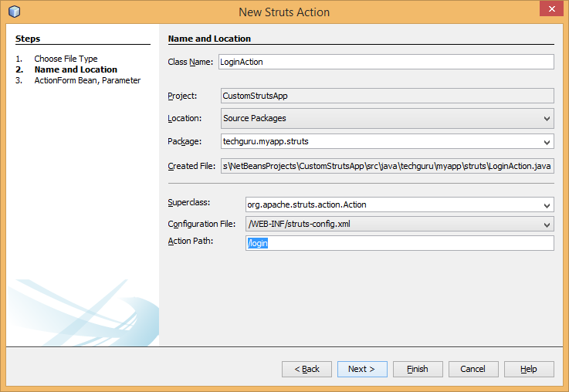Click the Name and Location step

point(76,69)
